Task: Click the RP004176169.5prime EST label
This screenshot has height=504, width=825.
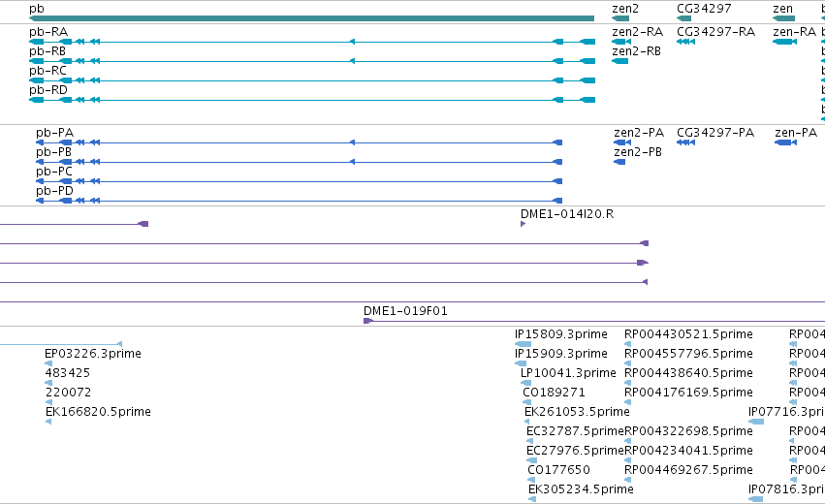Action: point(688,393)
